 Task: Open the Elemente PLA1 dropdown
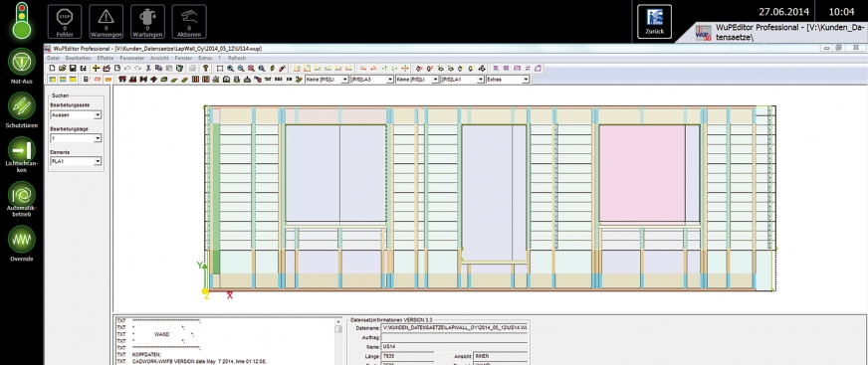tap(76, 161)
